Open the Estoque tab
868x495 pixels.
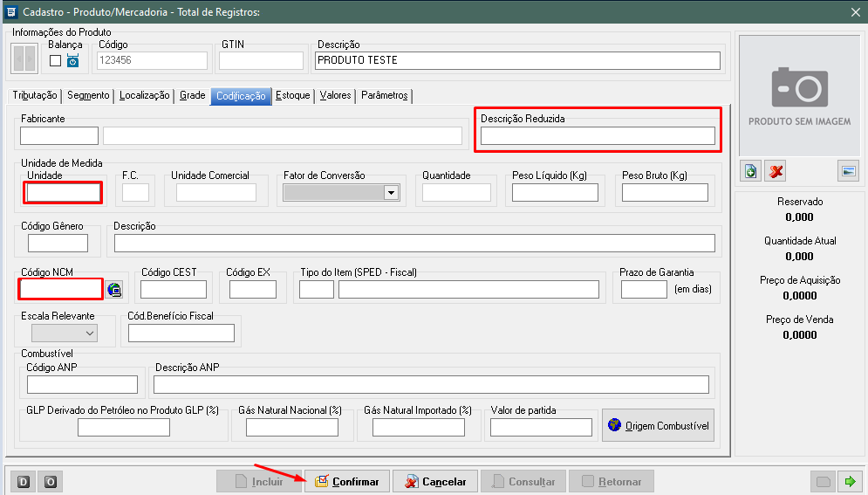(x=292, y=96)
